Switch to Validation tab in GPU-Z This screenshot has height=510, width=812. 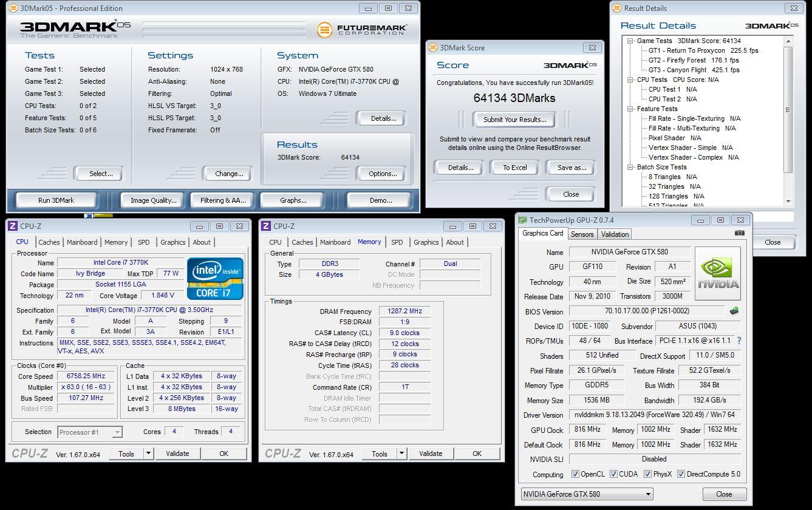pyautogui.click(x=615, y=234)
